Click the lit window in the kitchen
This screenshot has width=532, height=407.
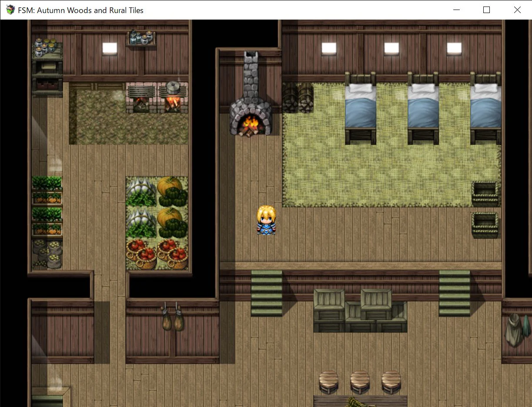[110, 48]
